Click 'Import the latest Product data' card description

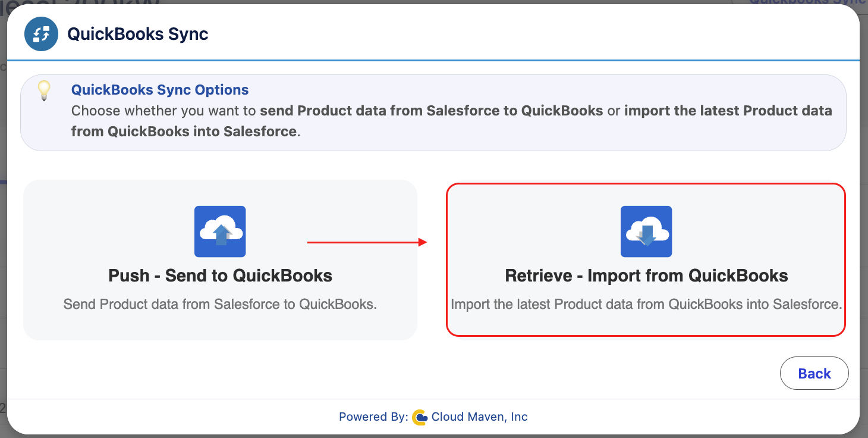(646, 304)
